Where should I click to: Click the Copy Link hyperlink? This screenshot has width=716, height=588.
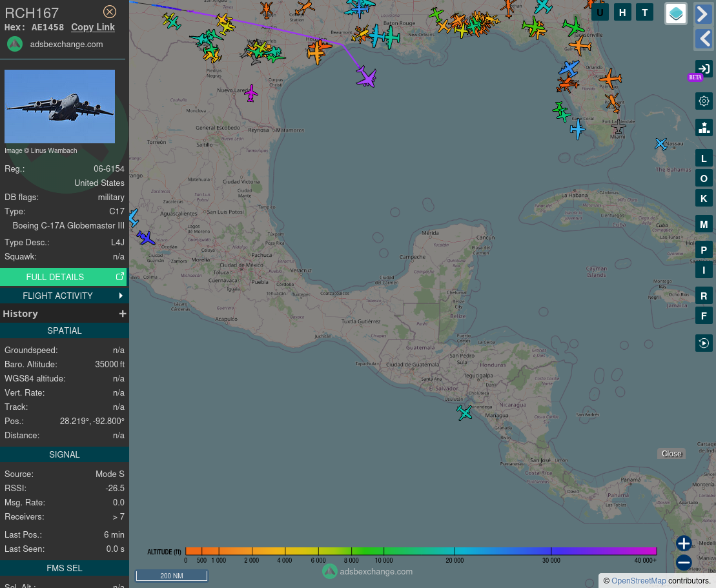point(93,27)
